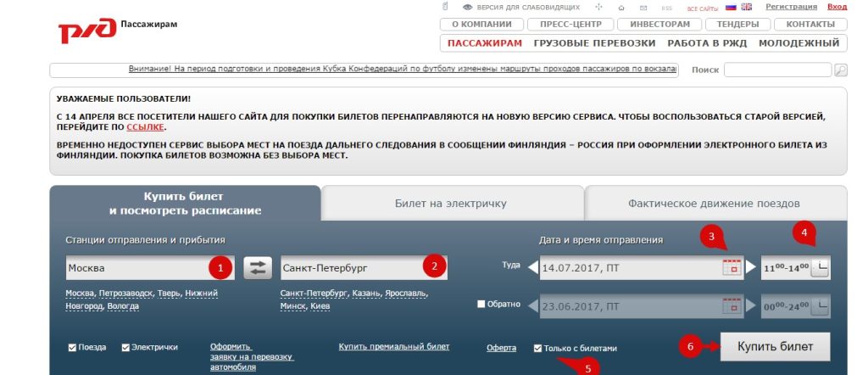This screenshot has width=868, height=375.
Task: Choose Минск arrival suggestion
Action: (x=292, y=305)
